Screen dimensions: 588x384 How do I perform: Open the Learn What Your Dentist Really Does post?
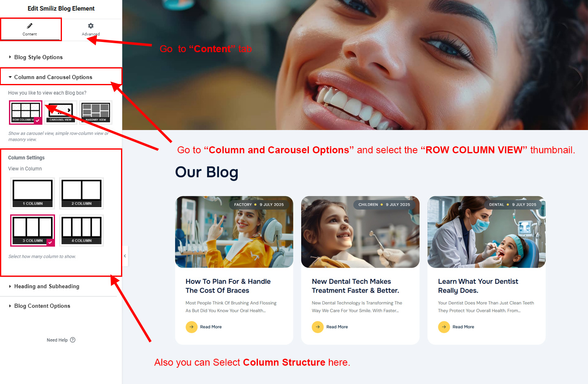(x=478, y=286)
